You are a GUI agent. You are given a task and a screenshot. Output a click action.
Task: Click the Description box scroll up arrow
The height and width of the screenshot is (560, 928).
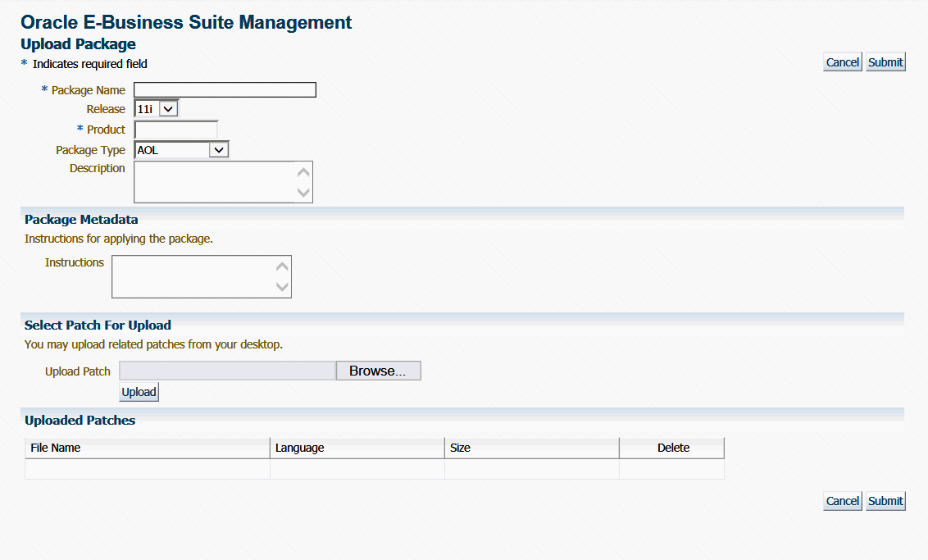(x=303, y=172)
